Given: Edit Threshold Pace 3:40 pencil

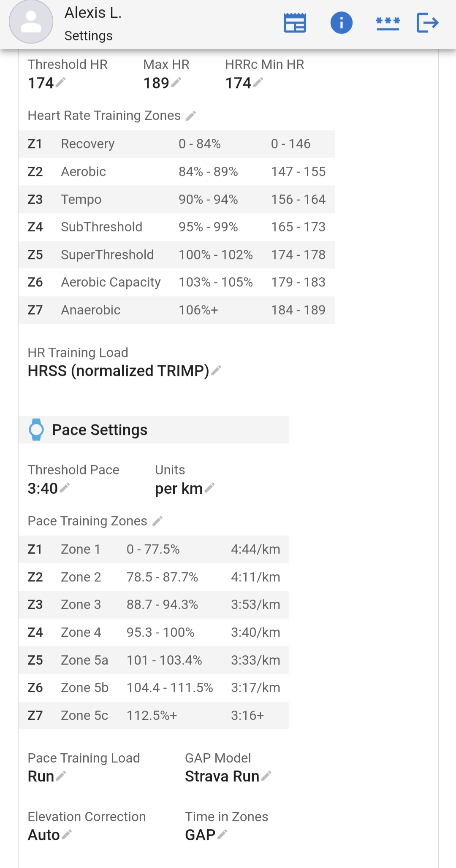Looking at the screenshot, I should 65,488.
